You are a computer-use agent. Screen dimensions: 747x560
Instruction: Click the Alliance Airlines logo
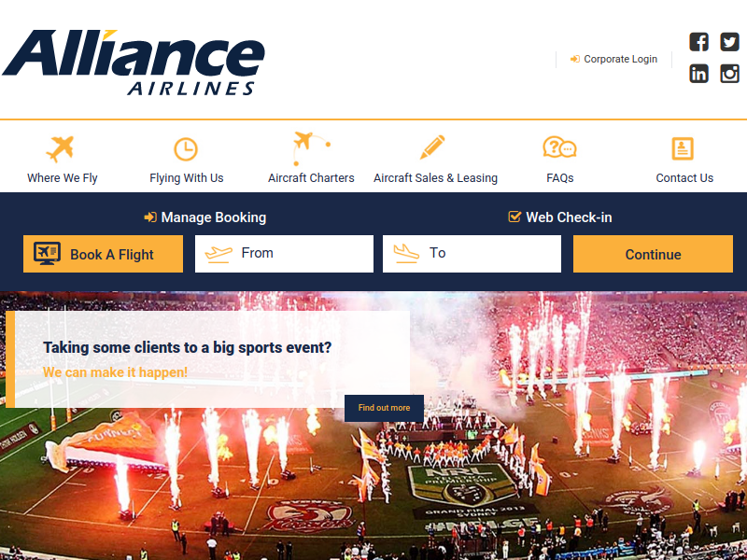[x=134, y=63]
